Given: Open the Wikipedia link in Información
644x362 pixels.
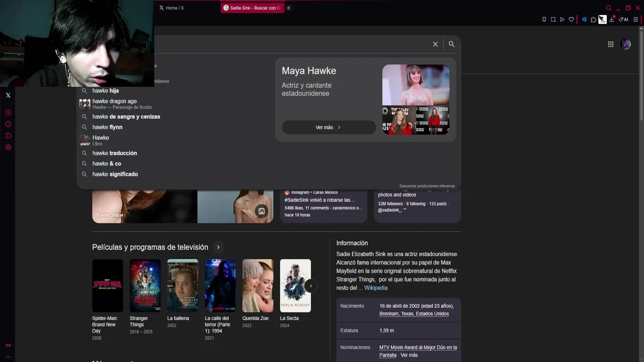Looking at the screenshot, I should point(376,288).
